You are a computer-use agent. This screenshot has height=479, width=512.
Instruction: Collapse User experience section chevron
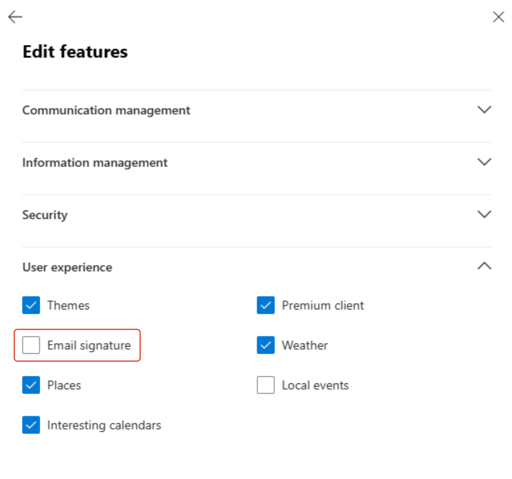point(484,266)
